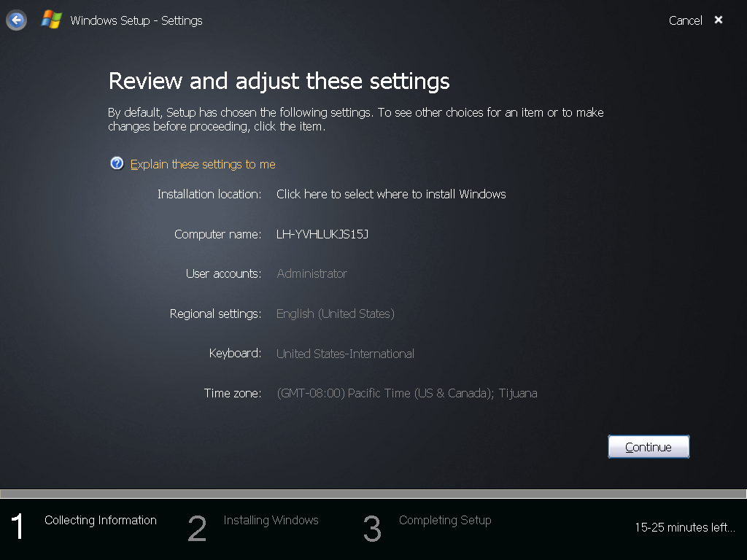Select where to install Windows
The width and height of the screenshot is (747, 560).
click(x=391, y=194)
